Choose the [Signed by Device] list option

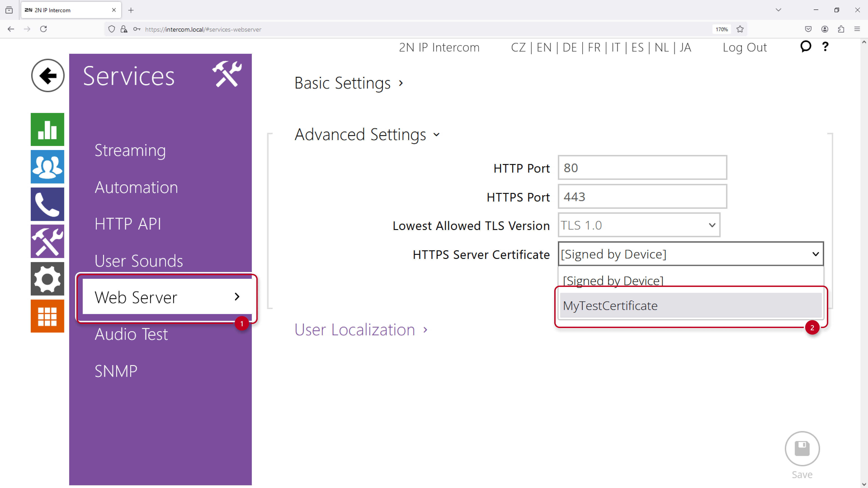click(691, 280)
